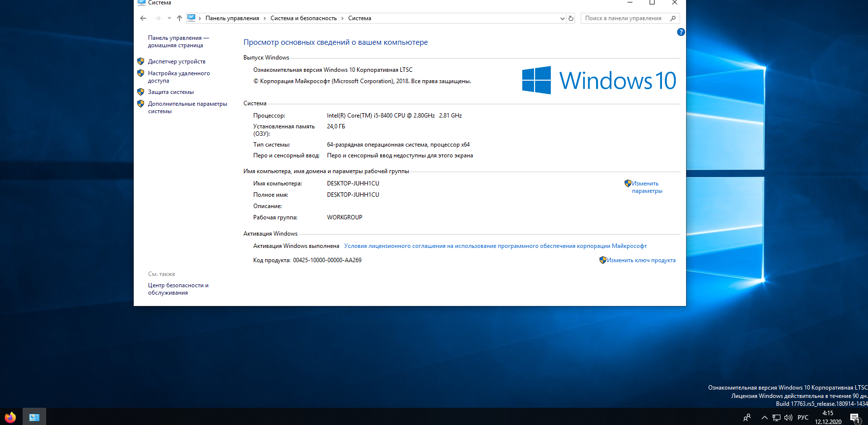This screenshot has width=868, height=425.
Task: Open the network tray icon
Action: point(777,418)
